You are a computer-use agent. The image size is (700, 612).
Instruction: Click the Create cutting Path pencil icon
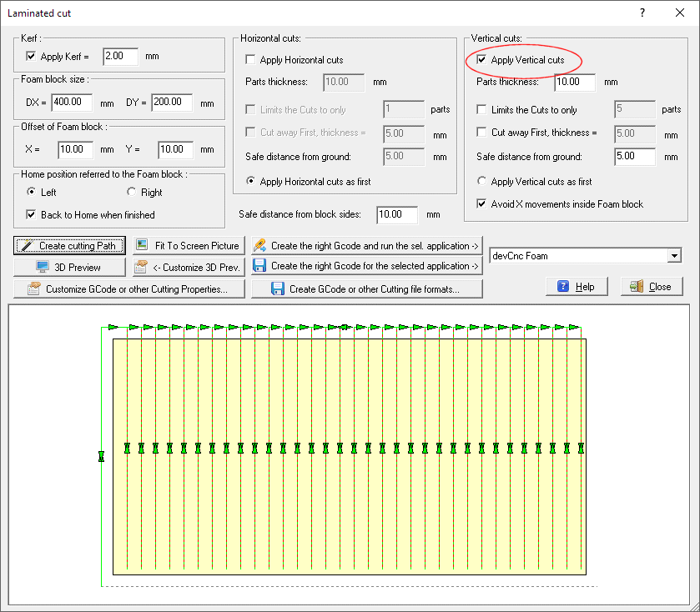coord(28,245)
